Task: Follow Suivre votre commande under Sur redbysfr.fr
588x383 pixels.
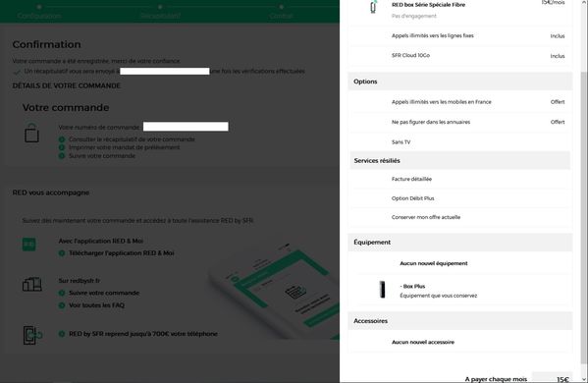Action: click(x=104, y=293)
